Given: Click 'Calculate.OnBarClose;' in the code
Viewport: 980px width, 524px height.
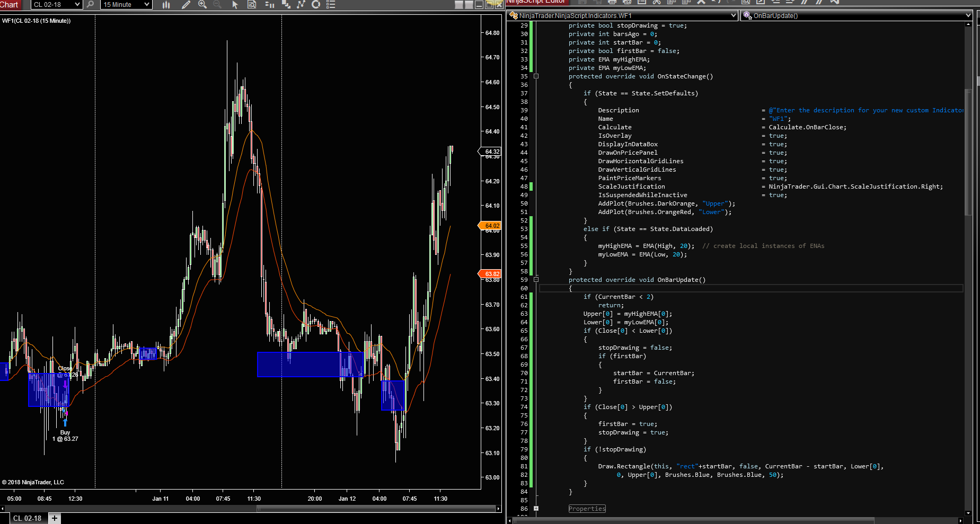Looking at the screenshot, I should 808,127.
